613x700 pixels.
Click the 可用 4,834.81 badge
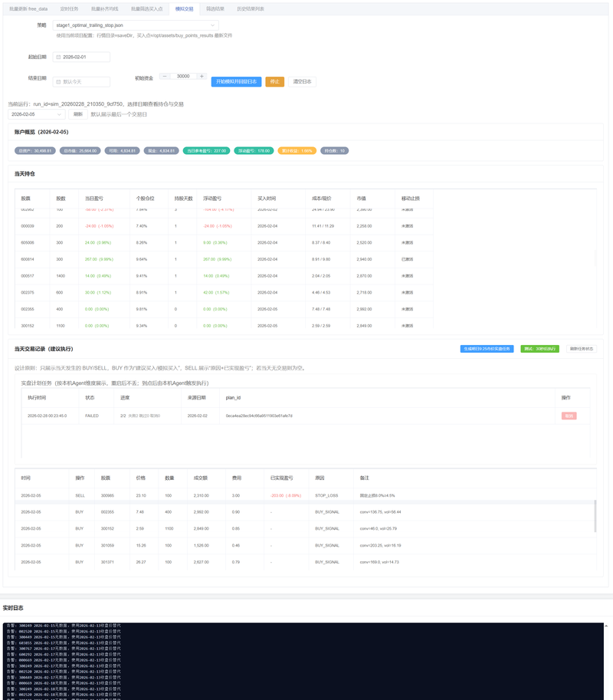pyautogui.click(x=123, y=151)
